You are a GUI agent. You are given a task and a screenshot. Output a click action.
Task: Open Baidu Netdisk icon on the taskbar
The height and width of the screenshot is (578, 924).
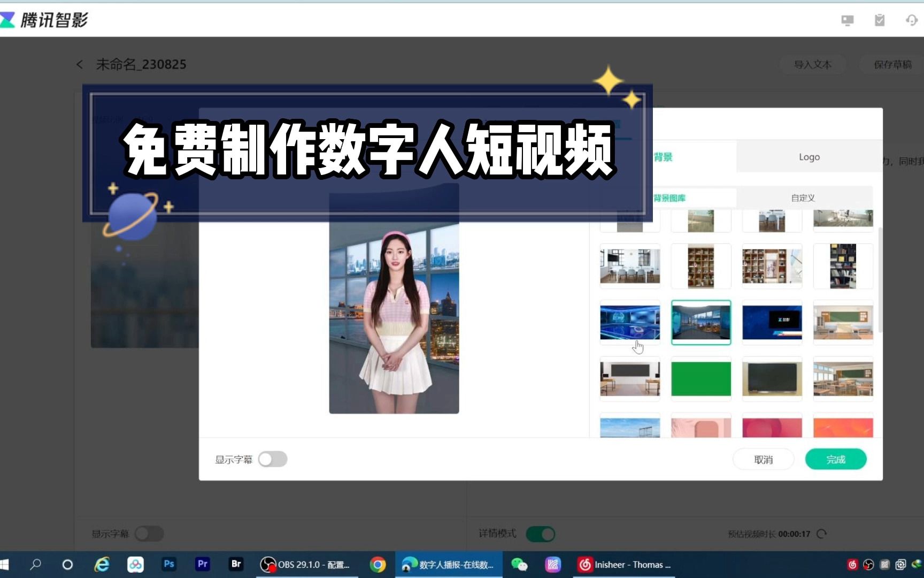point(135,564)
